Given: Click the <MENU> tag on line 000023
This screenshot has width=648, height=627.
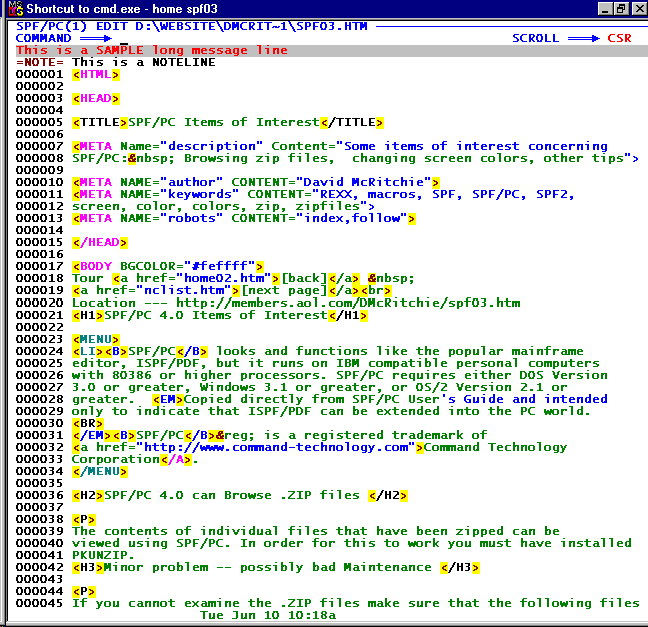Looking at the screenshot, I should (x=96, y=340).
